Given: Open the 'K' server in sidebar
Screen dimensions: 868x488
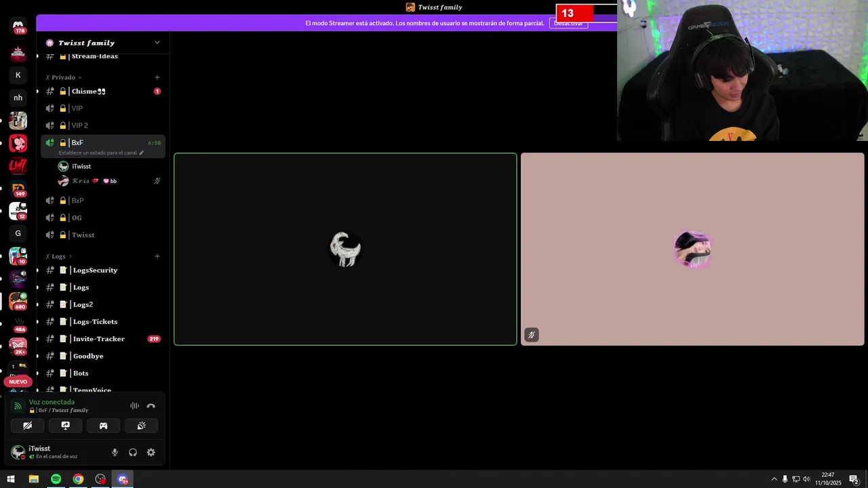Looking at the screenshot, I should pyautogui.click(x=18, y=75).
